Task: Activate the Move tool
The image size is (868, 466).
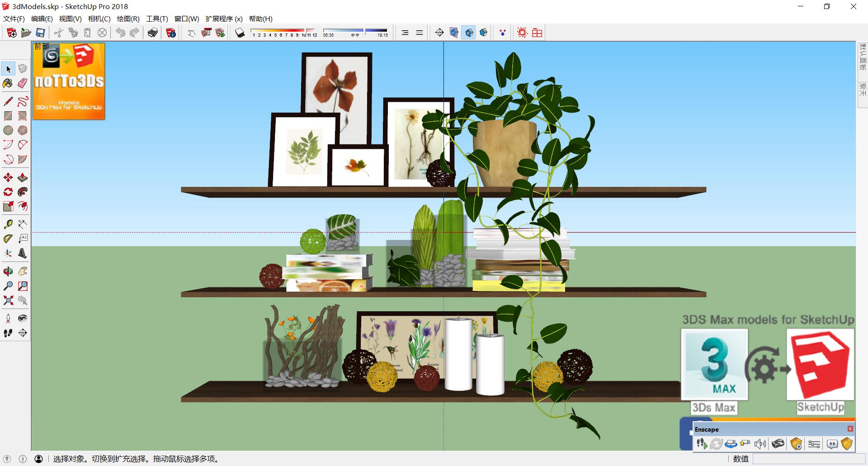Action: point(8,177)
